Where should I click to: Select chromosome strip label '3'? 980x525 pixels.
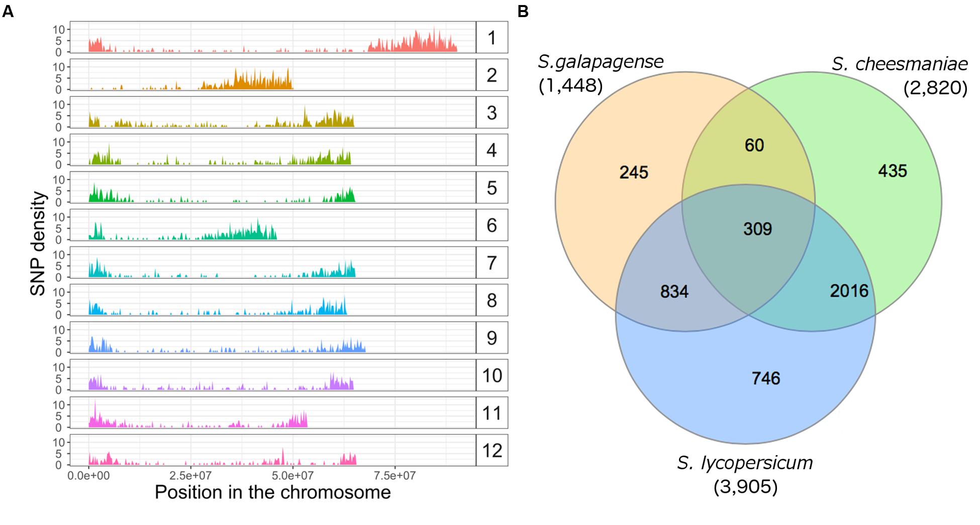[x=492, y=113]
